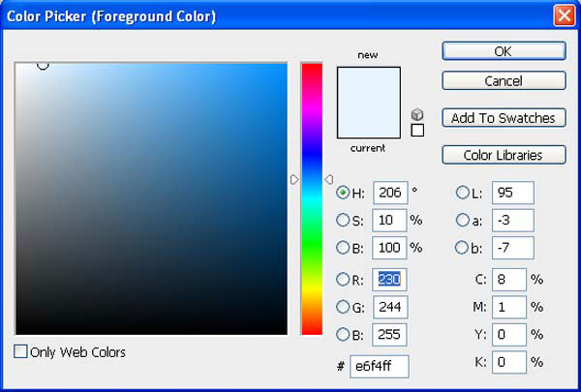Select the Green (G) radio button

[343, 307]
